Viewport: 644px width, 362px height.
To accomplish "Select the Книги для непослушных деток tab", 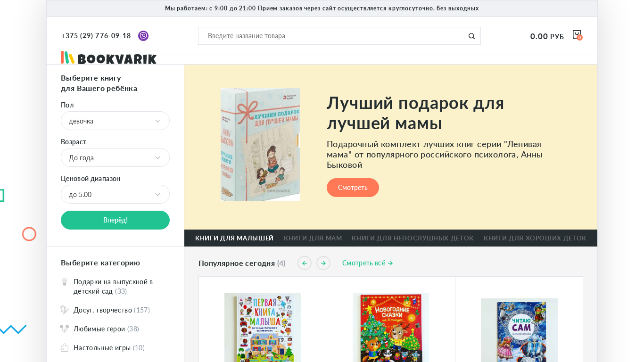I will pos(413,238).
